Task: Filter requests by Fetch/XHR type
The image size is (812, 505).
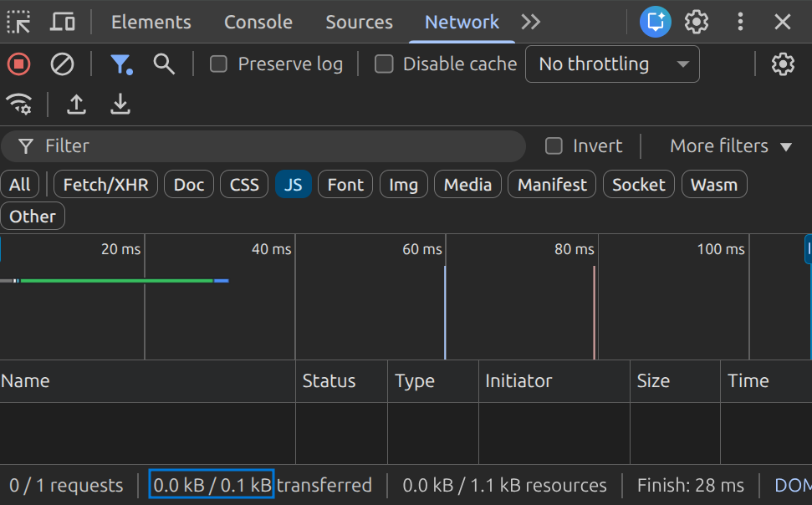Action: tap(105, 185)
